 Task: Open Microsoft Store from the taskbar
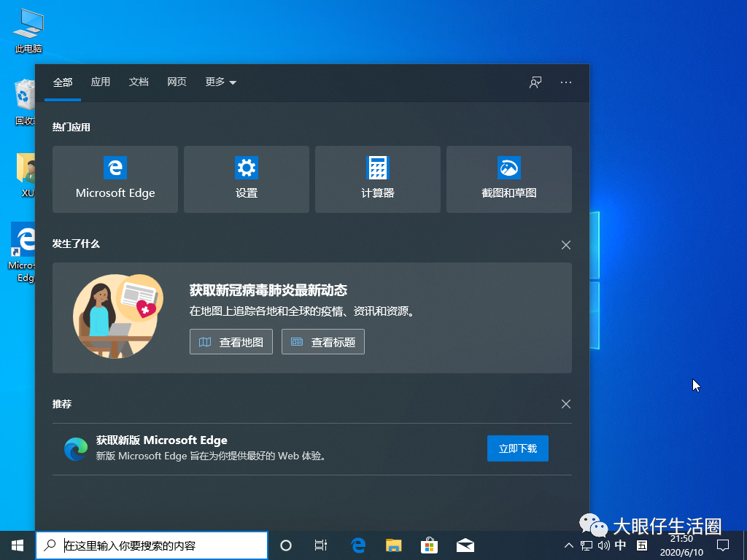429,545
